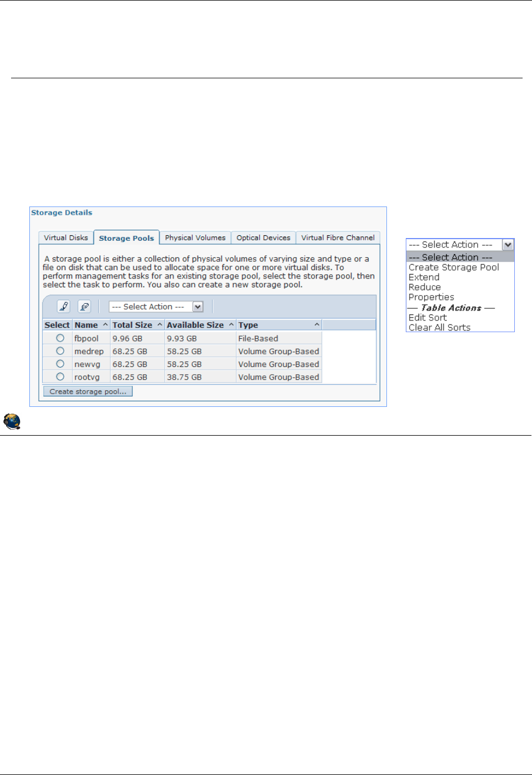This screenshot has height=775, width=532.
Task: Switch to the Storage Pools tab
Action: (x=126, y=237)
